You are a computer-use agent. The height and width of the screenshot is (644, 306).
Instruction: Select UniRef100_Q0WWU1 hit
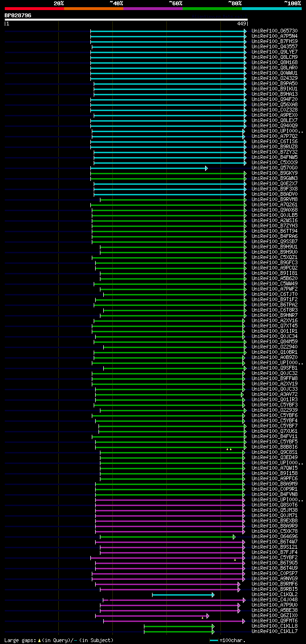pos(275,73)
